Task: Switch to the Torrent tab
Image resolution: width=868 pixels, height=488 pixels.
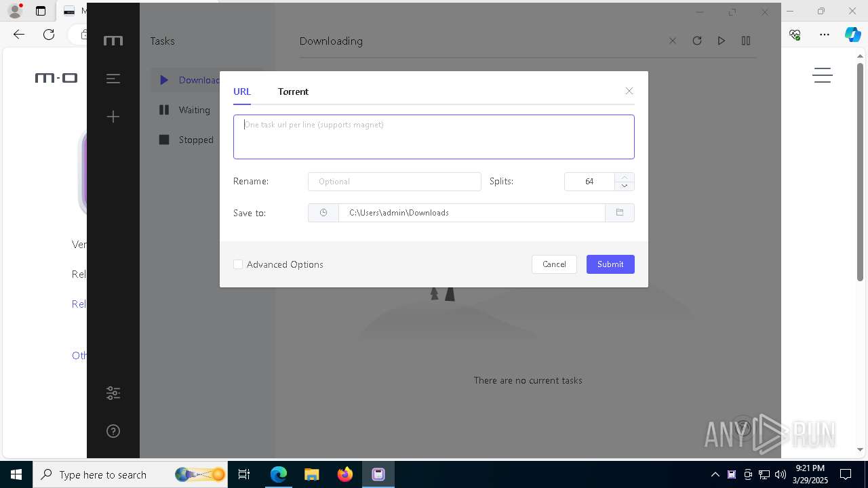Action: tap(293, 91)
